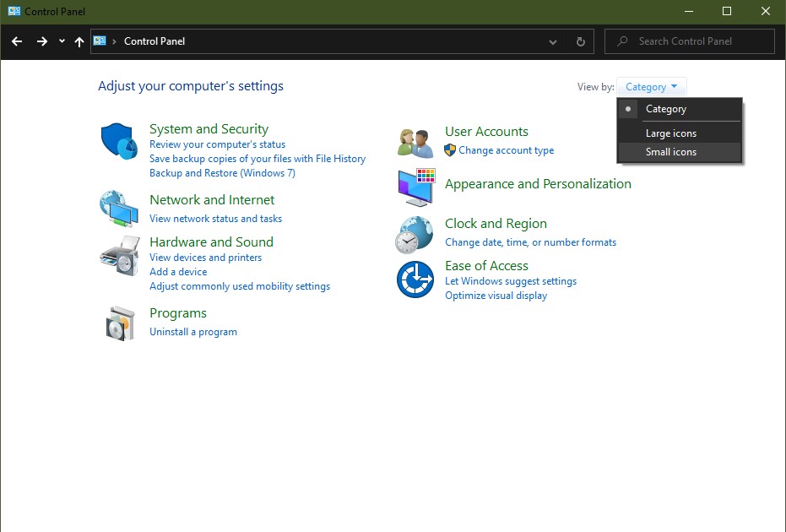Click the Control Panel breadcrumb in address bar
Viewport: 786px width, 532px height.
154,41
